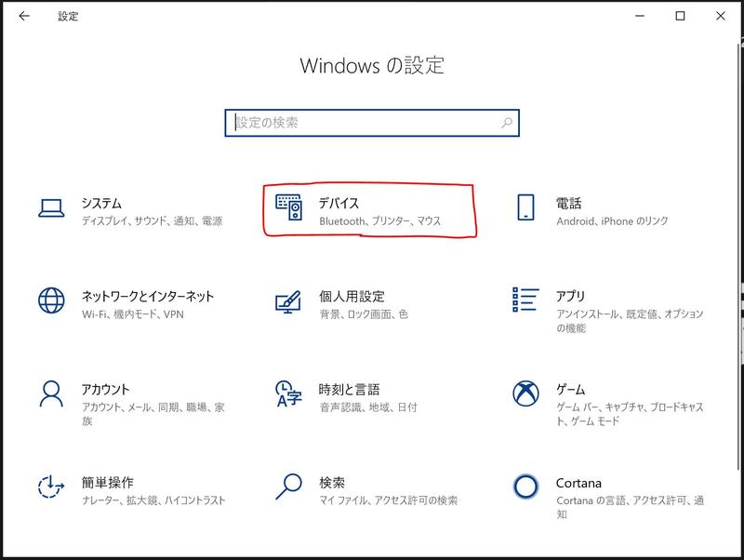Click the Cortana circle icon

(525, 487)
